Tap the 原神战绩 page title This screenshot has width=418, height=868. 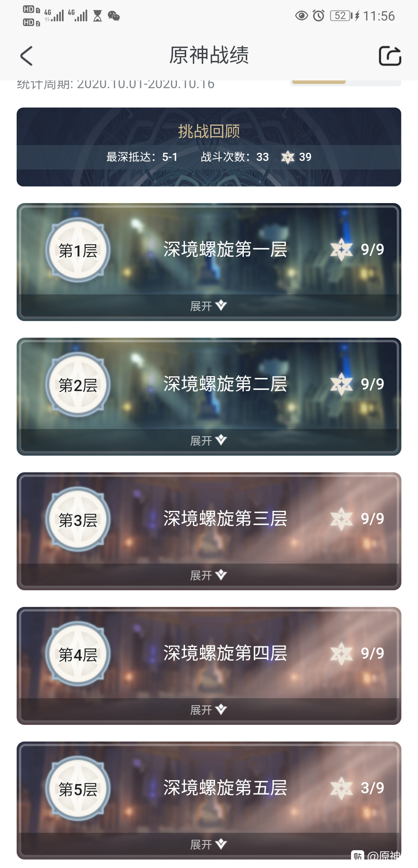(x=209, y=55)
